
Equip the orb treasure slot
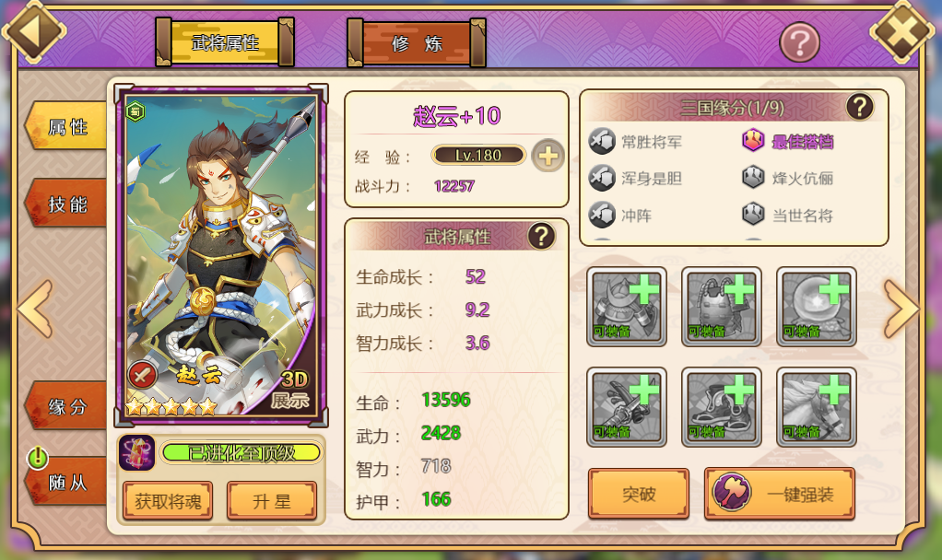pos(817,307)
